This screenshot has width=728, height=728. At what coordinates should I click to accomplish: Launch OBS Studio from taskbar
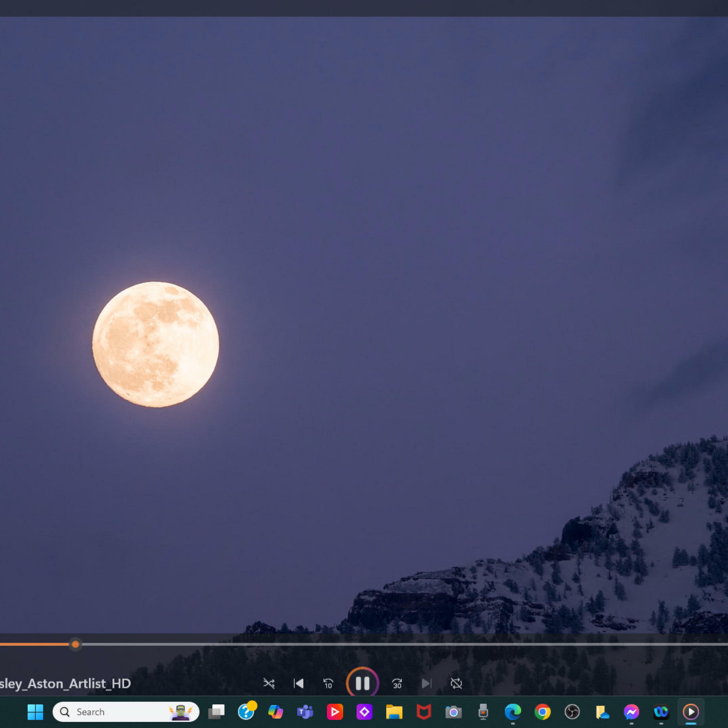tap(572, 712)
